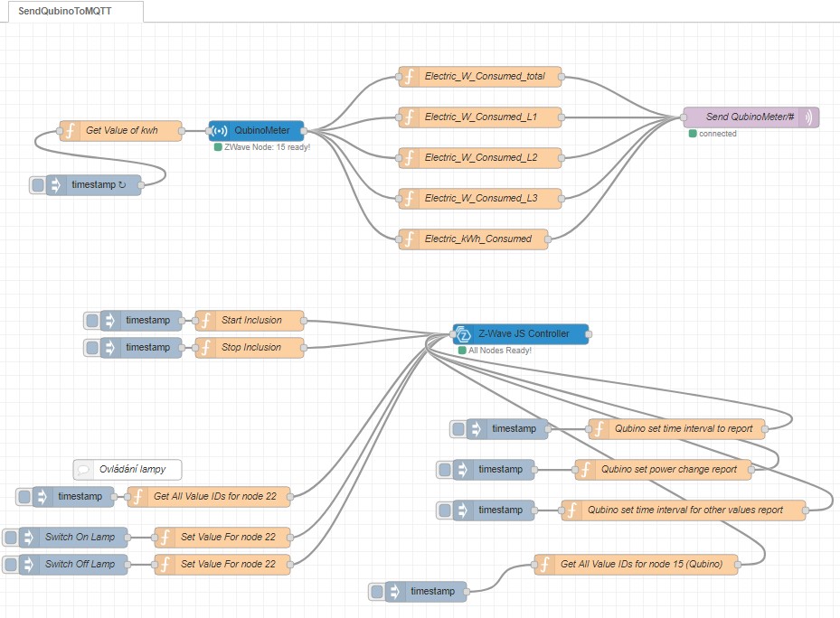Trigger inject button of bottom timestamp feeding node 15 IDs

point(377,592)
